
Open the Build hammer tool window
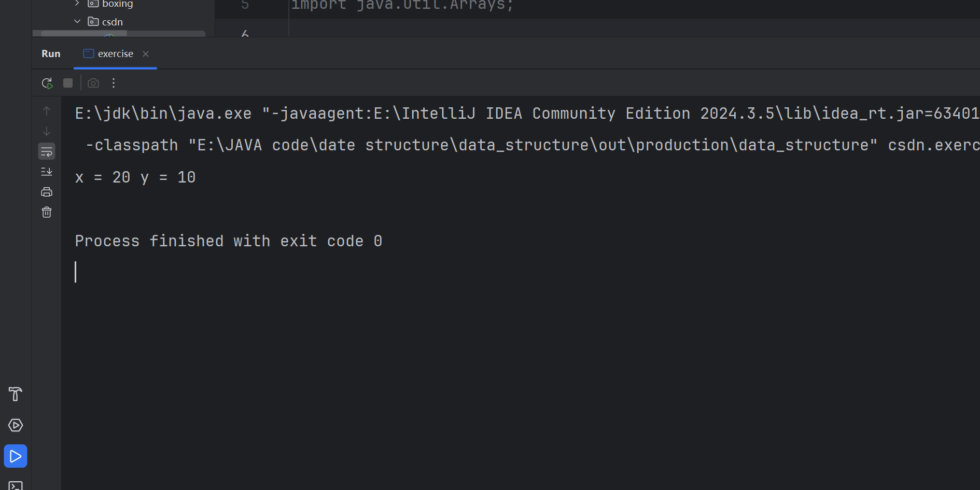pos(16,394)
